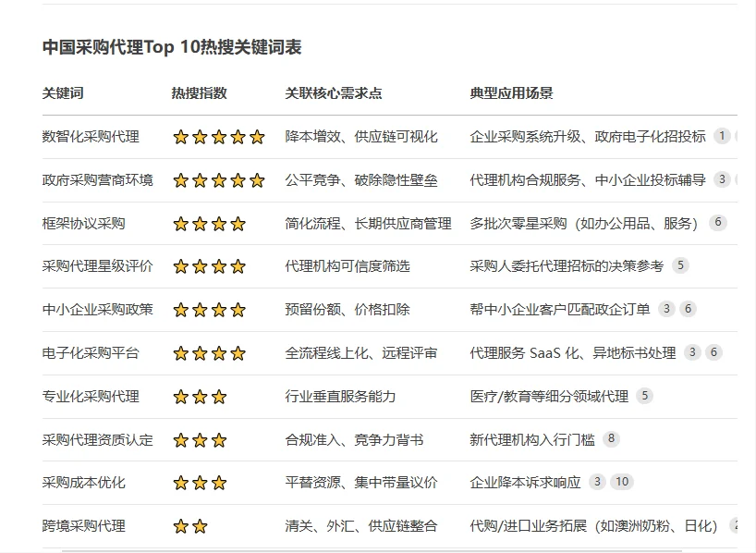Select keyword 跨境采购代理
Viewport: 756px width, 553px height.
(x=83, y=525)
